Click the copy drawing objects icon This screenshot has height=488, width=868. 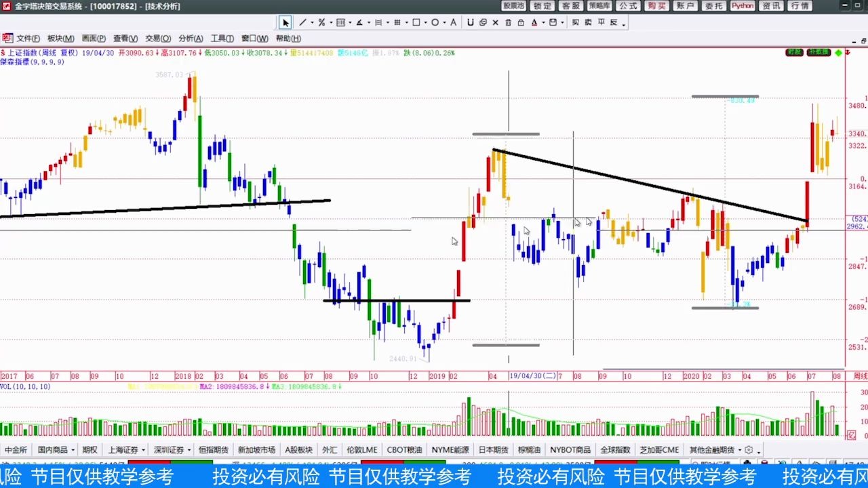pyautogui.click(x=483, y=22)
